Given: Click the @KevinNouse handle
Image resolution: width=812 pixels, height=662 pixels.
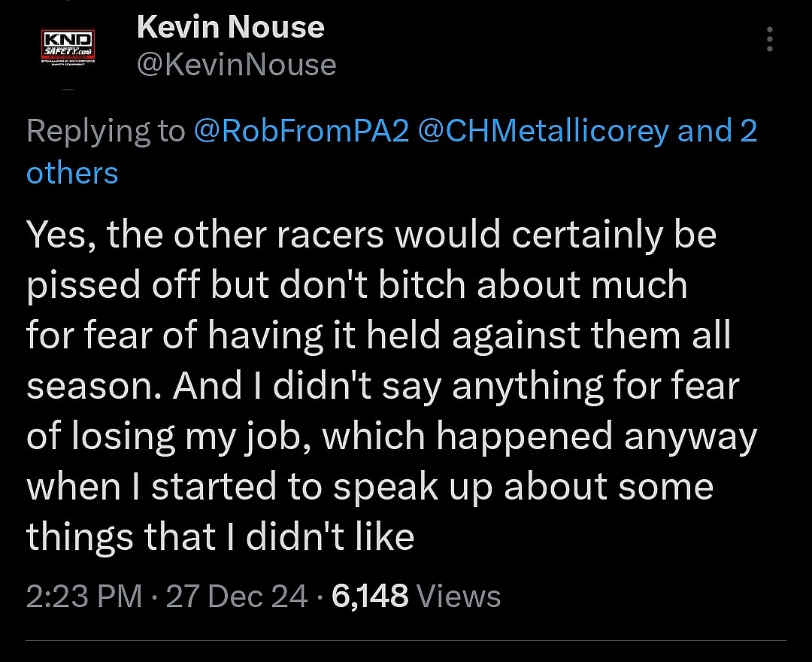Looking at the screenshot, I should click(x=236, y=65).
